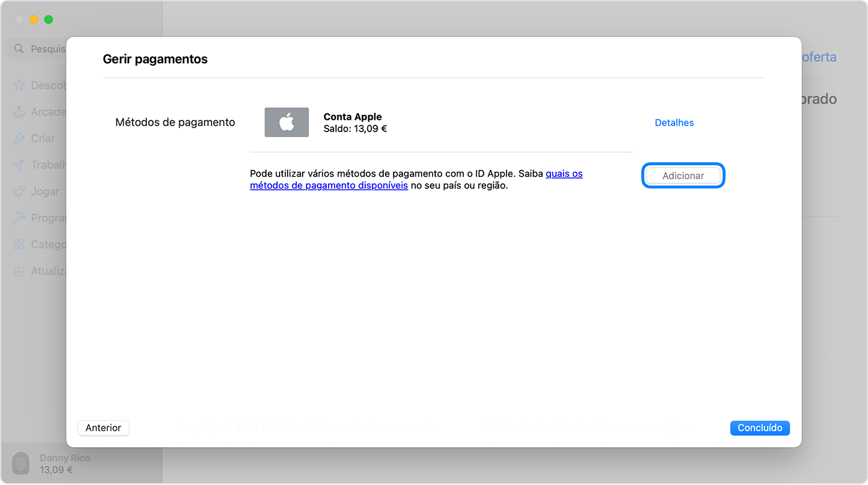Click the download arrow icon in the sidebar
This screenshot has width=868, height=485.
coord(19,271)
